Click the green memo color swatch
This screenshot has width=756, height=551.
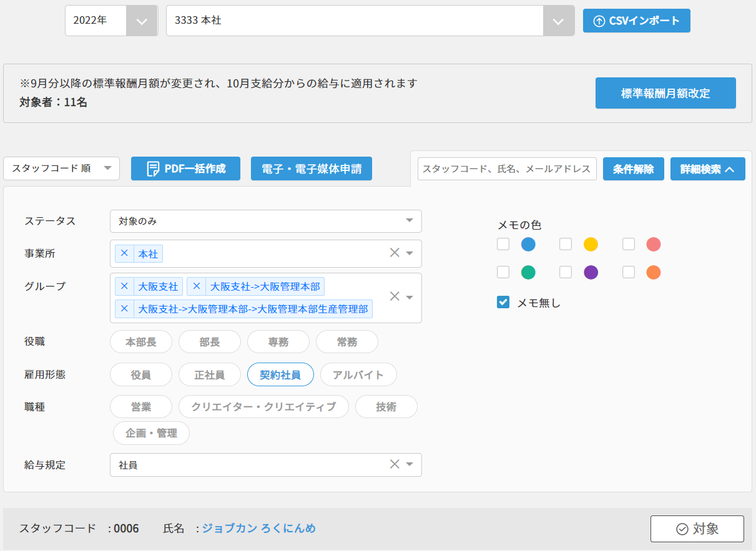click(528, 273)
